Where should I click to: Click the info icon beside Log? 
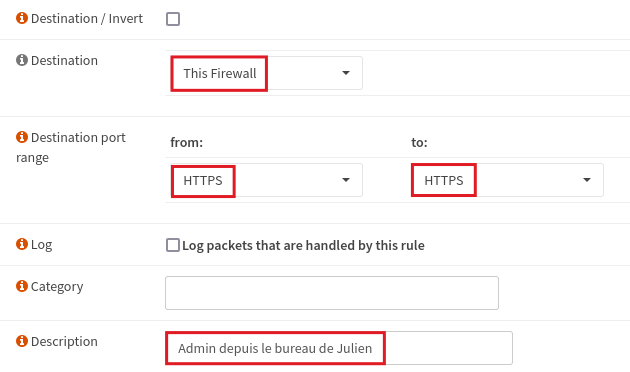pos(22,244)
